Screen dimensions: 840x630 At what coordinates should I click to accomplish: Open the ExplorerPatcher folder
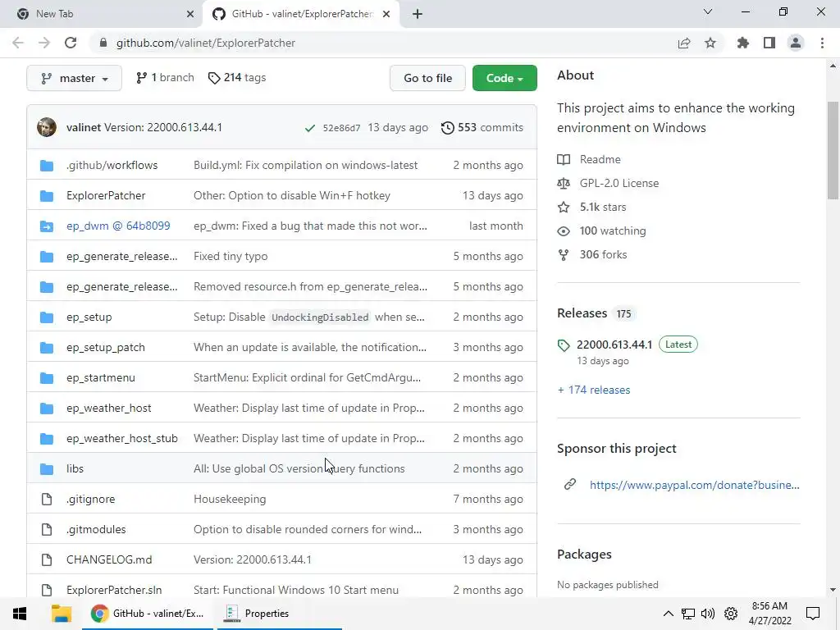106,195
